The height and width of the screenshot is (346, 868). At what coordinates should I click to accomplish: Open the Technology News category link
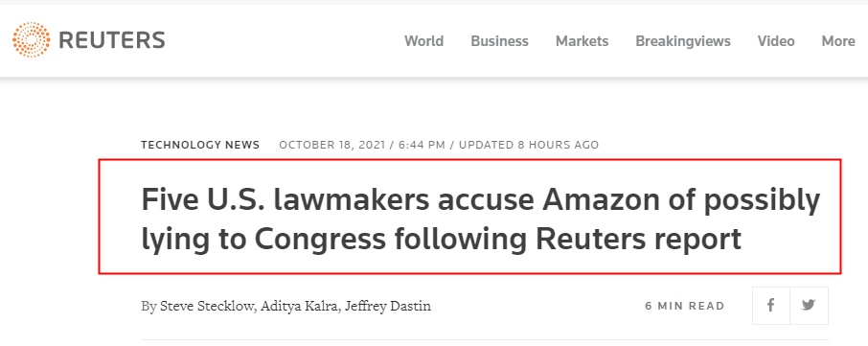[200, 145]
